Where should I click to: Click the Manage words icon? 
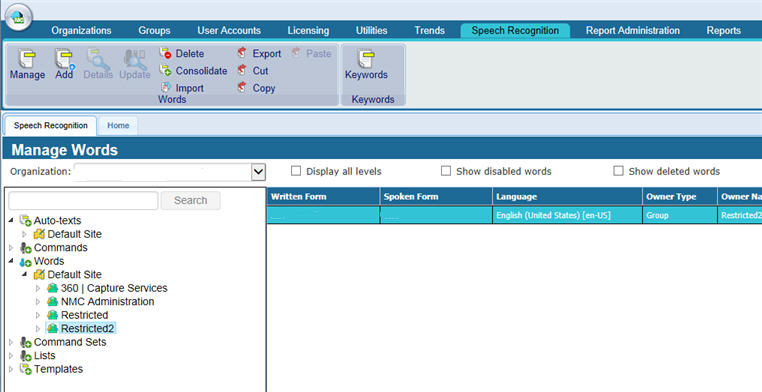(x=27, y=60)
